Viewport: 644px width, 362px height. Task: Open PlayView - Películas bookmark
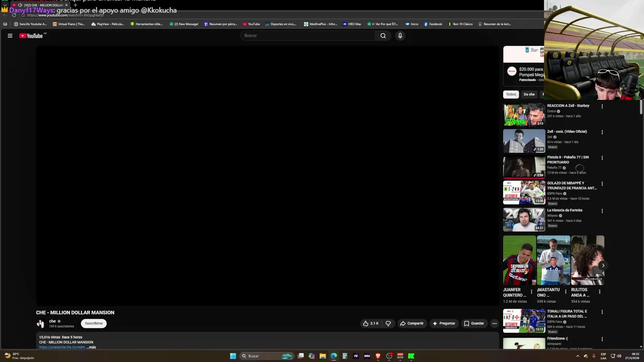(108, 24)
